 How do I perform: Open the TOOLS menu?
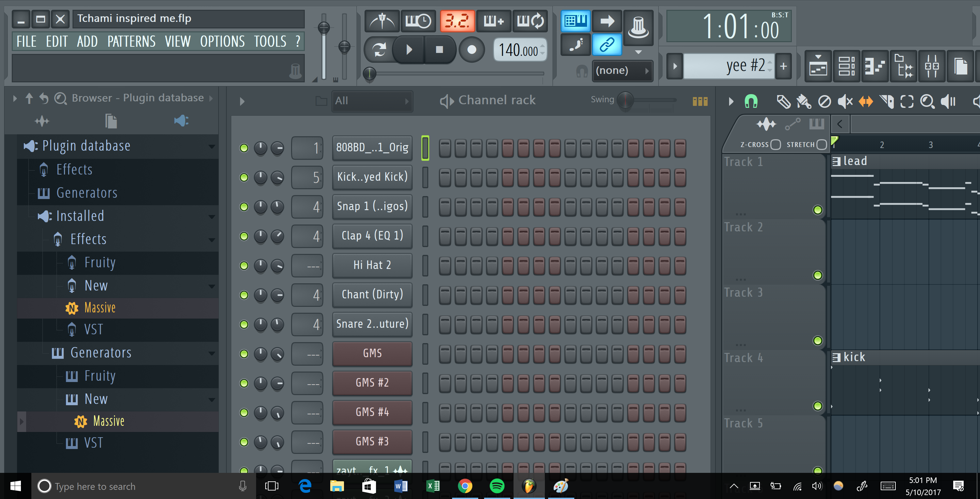(x=270, y=42)
